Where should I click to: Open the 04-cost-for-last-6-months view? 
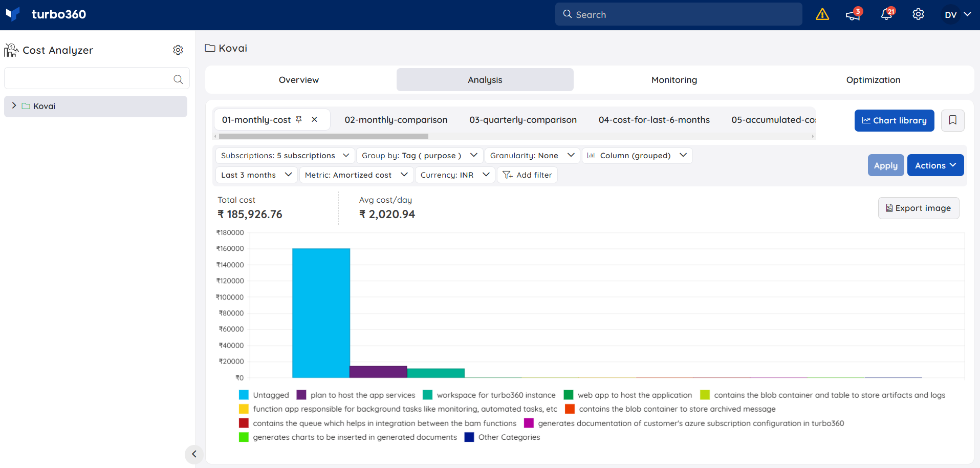(x=654, y=120)
